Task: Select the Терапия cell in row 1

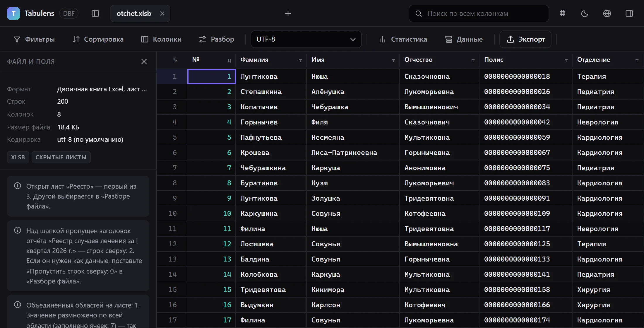Action: 608,76
